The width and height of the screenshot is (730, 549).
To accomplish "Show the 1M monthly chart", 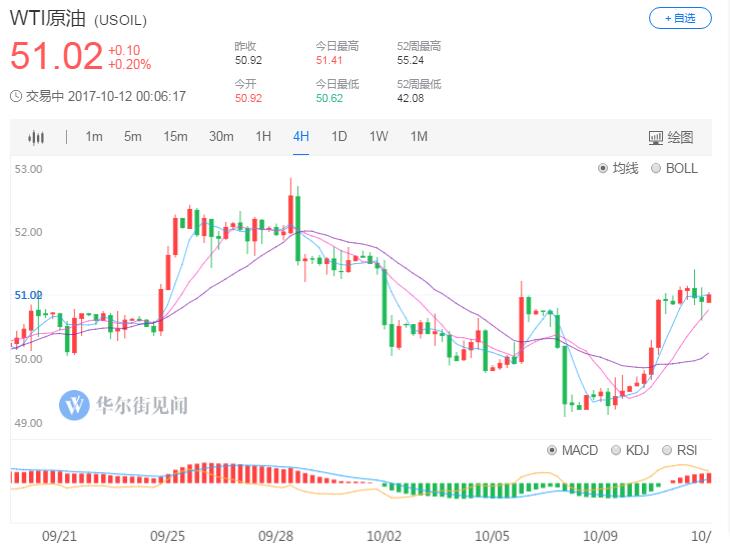I will click(418, 137).
